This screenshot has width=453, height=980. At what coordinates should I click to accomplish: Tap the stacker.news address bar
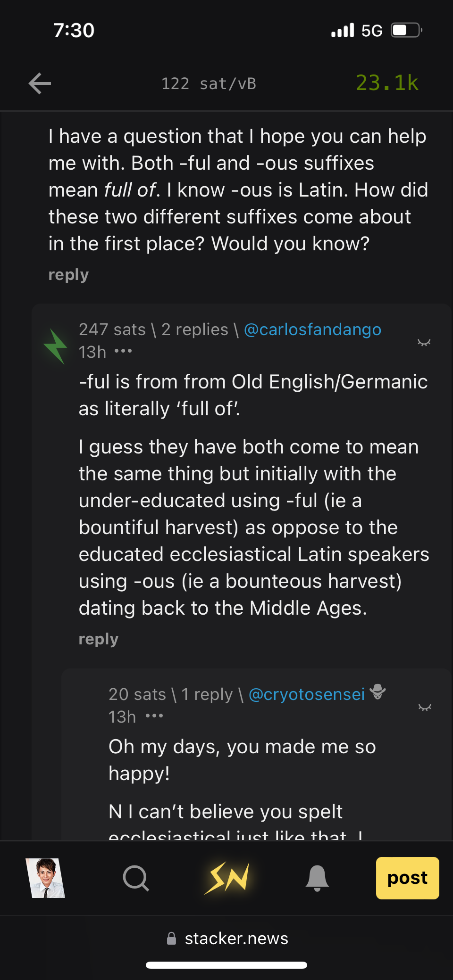(227, 939)
